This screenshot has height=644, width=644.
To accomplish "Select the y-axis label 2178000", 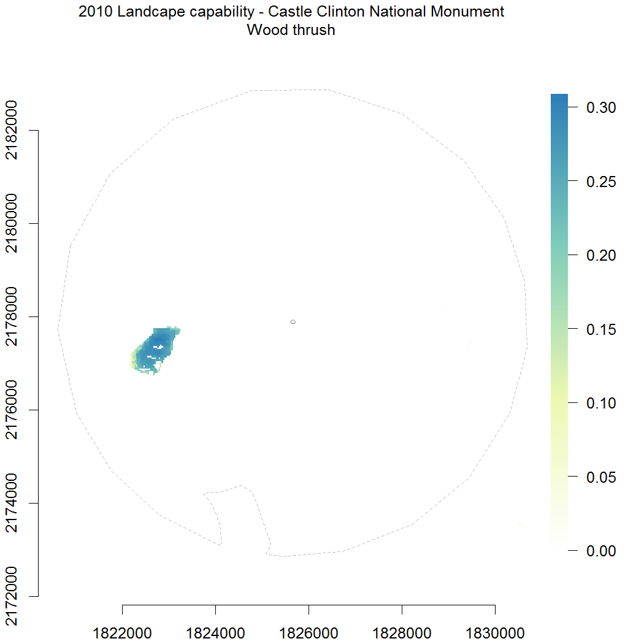I will click(12, 316).
